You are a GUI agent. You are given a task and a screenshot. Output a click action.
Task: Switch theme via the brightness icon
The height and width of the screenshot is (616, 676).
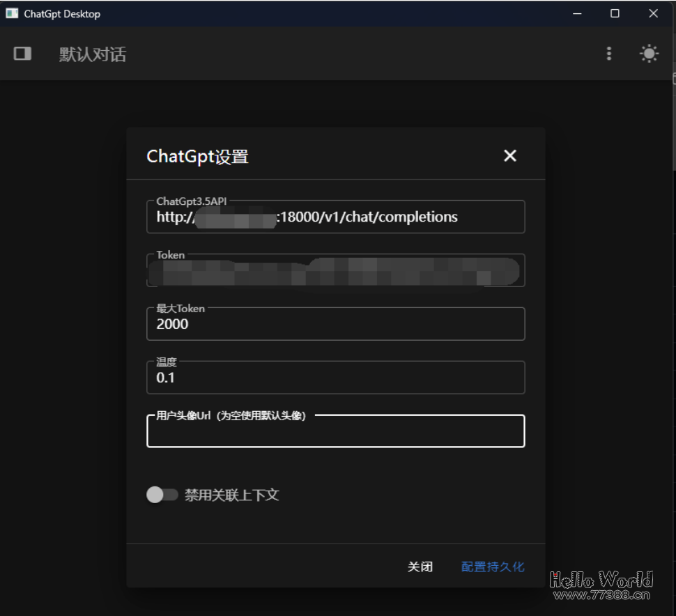click(648, 54)
